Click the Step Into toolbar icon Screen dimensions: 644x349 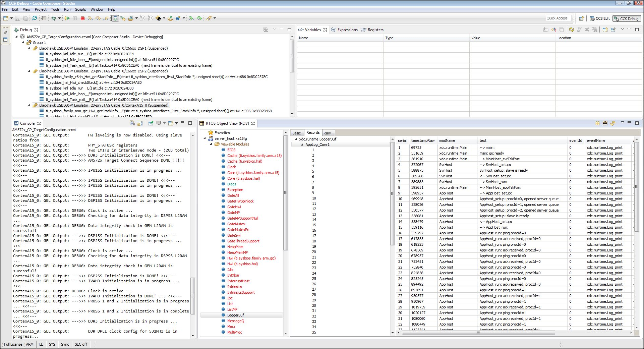[90, 18]
